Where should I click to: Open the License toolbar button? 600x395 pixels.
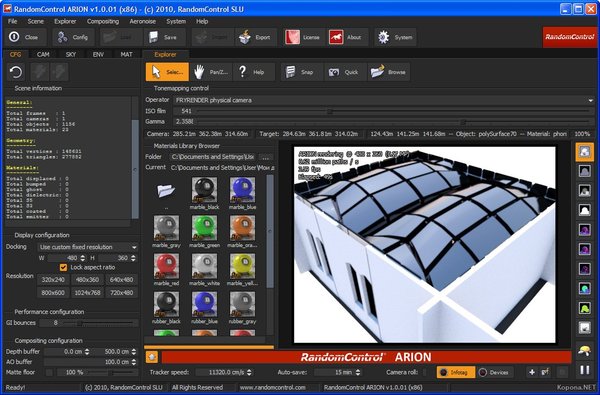coord(304,37)
